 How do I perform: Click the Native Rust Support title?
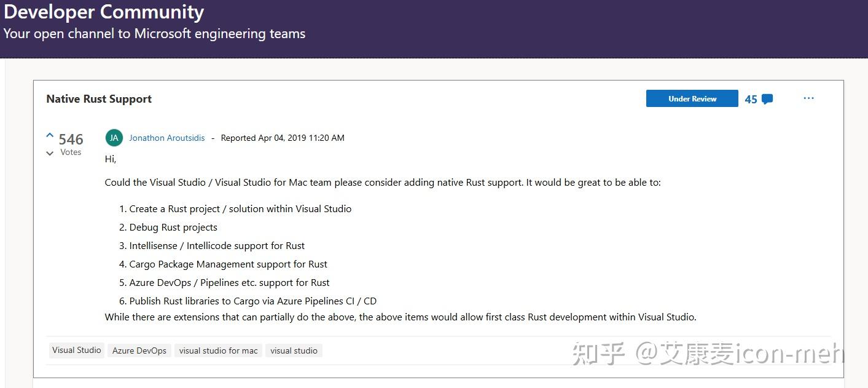click(x=99, y=99)
